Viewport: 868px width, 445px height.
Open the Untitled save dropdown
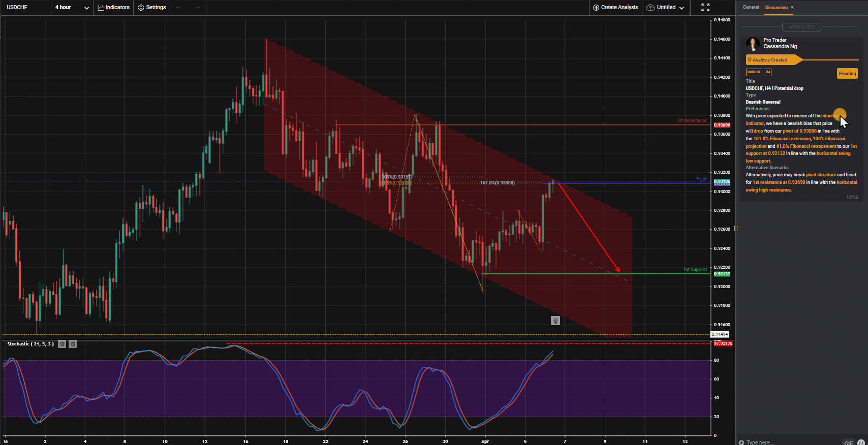665,7
